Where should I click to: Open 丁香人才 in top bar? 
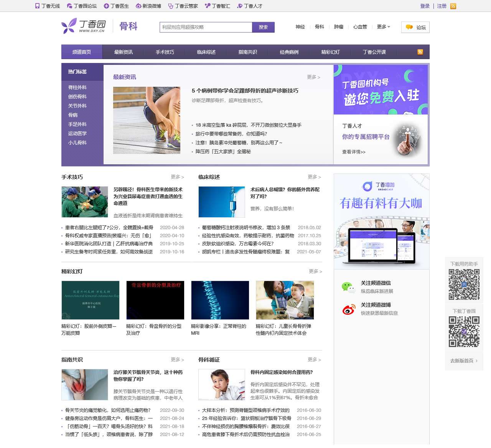(250, 6)
